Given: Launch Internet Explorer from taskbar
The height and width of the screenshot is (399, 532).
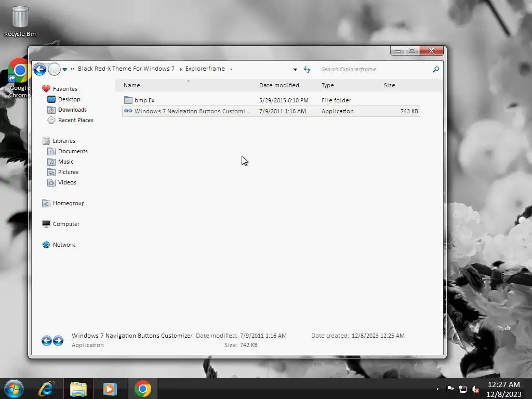Looking at the screenshot, I should (46, 389).
